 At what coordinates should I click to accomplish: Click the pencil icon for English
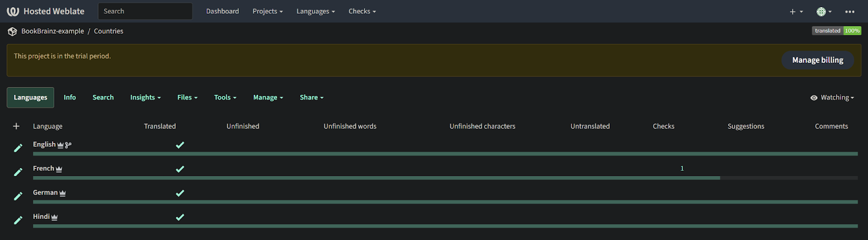18,148
